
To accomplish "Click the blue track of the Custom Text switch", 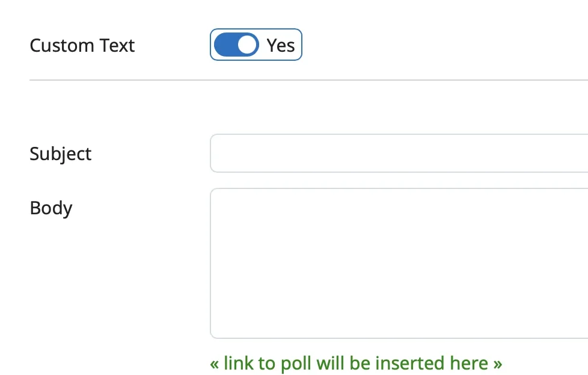I will click(x=225, y=45).
